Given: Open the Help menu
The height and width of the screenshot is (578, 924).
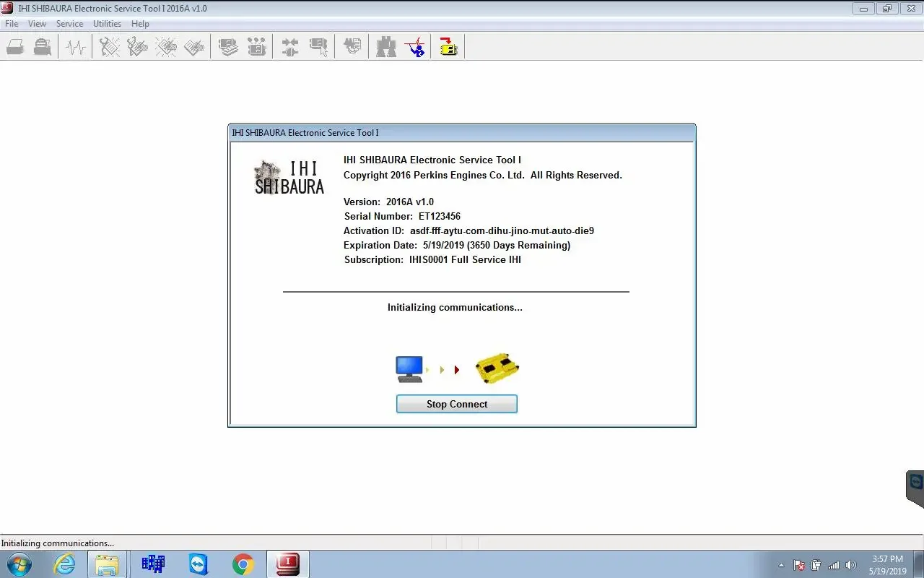Looking at the screenshot, I should (x=140, y=24).
